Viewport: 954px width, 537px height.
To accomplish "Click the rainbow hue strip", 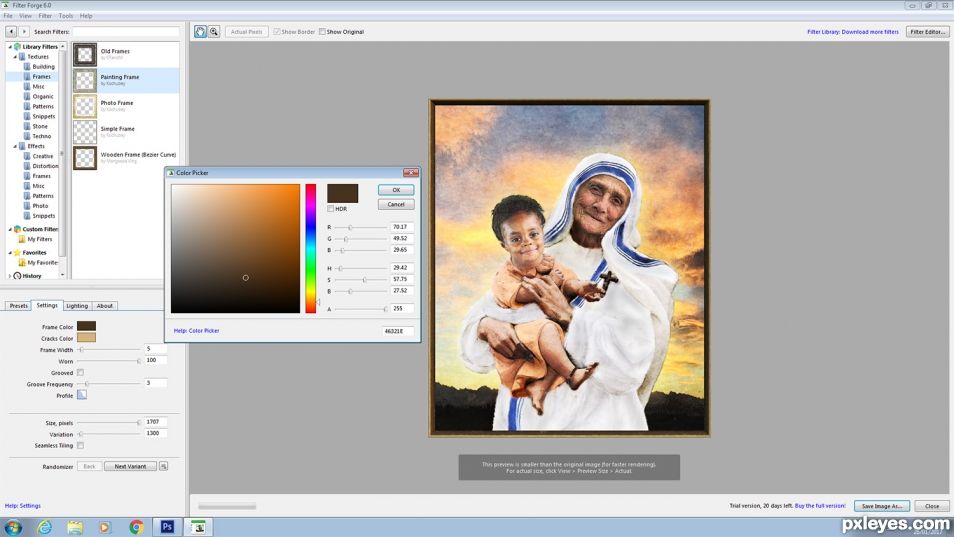I will pyautogui.click(x=310, y=248).
